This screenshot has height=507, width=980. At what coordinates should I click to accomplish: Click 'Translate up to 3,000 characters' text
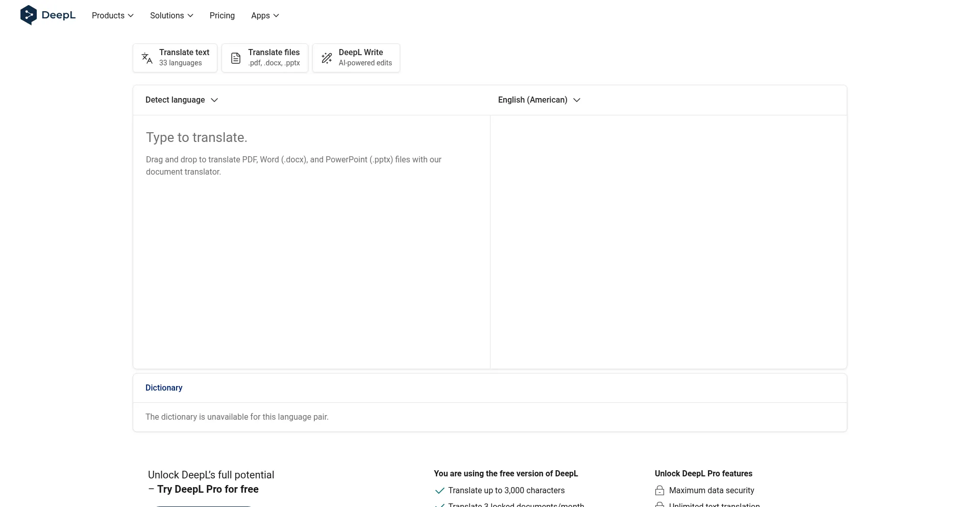point(506,491)
